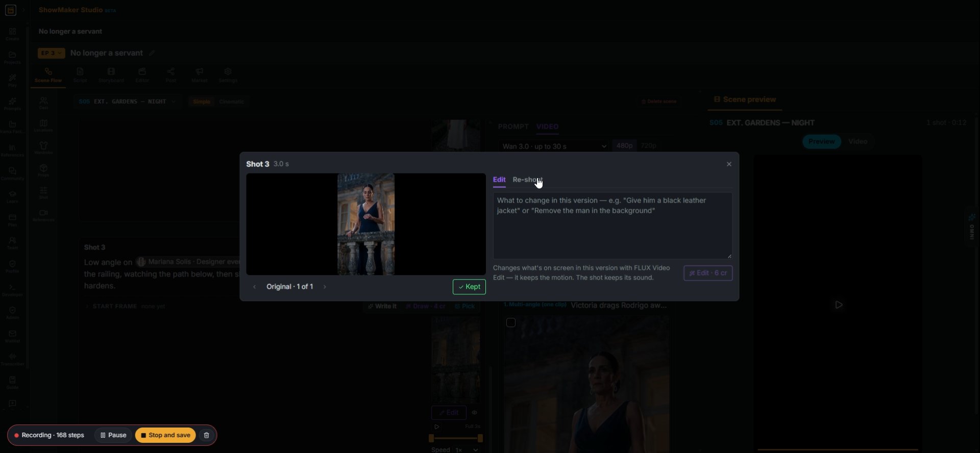Click Stop and save recording

click(x=165, y=435)
